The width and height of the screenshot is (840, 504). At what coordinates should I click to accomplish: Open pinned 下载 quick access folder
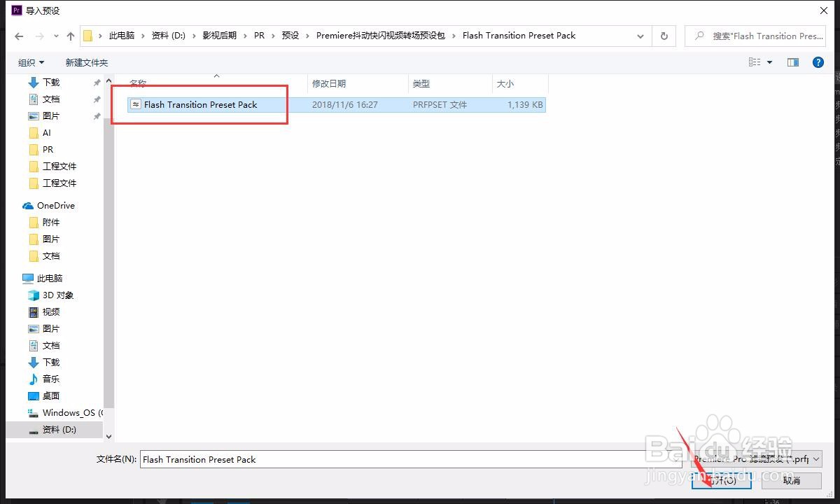51,82
